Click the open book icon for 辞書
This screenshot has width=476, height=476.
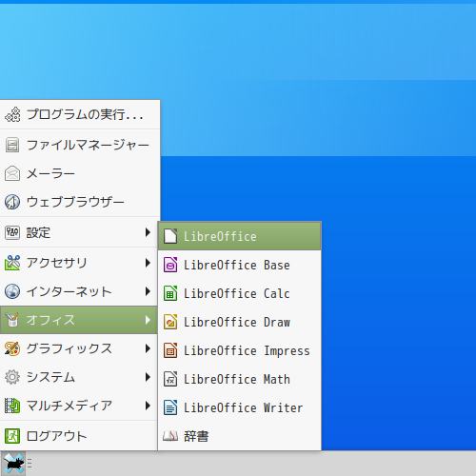[170, 436]
